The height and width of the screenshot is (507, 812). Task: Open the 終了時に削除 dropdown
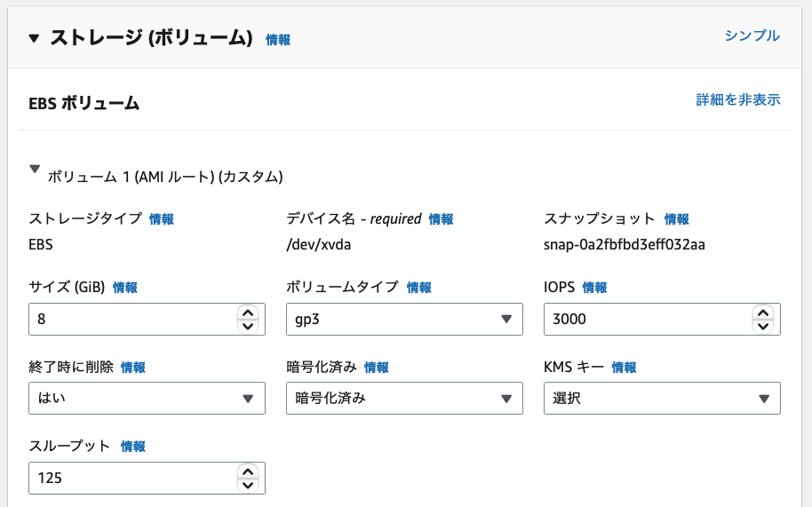pyautogui.click(x=147, y=399)
